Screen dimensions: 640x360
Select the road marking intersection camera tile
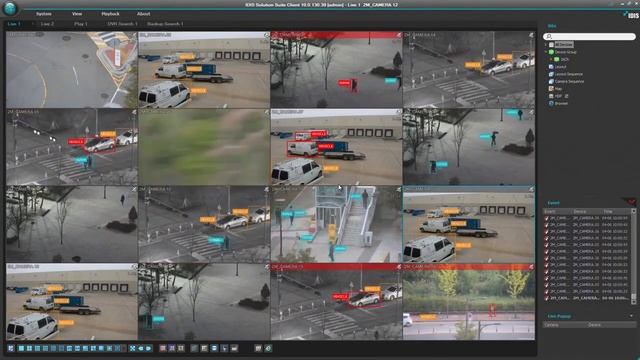[72, 70]
